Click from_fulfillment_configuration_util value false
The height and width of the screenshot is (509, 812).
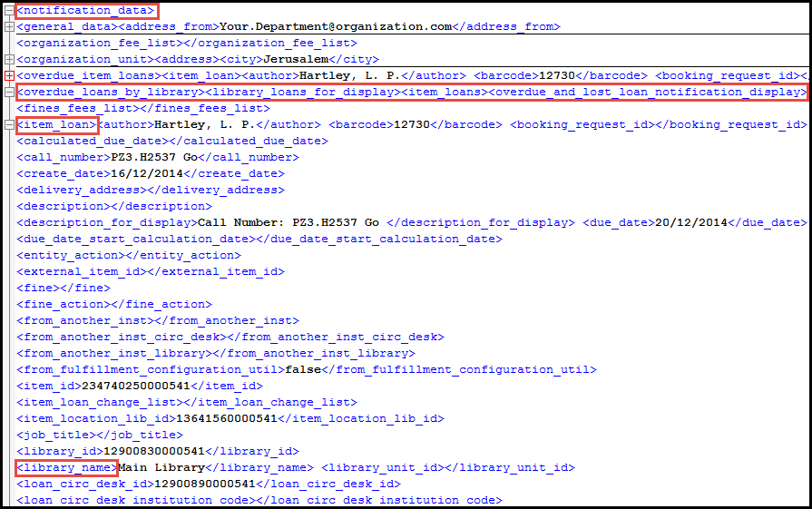coord(303,369)
